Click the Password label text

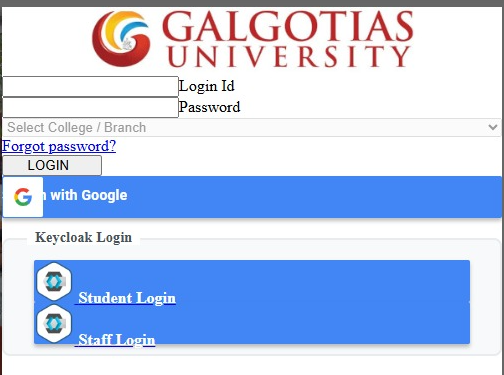point(209,107)
